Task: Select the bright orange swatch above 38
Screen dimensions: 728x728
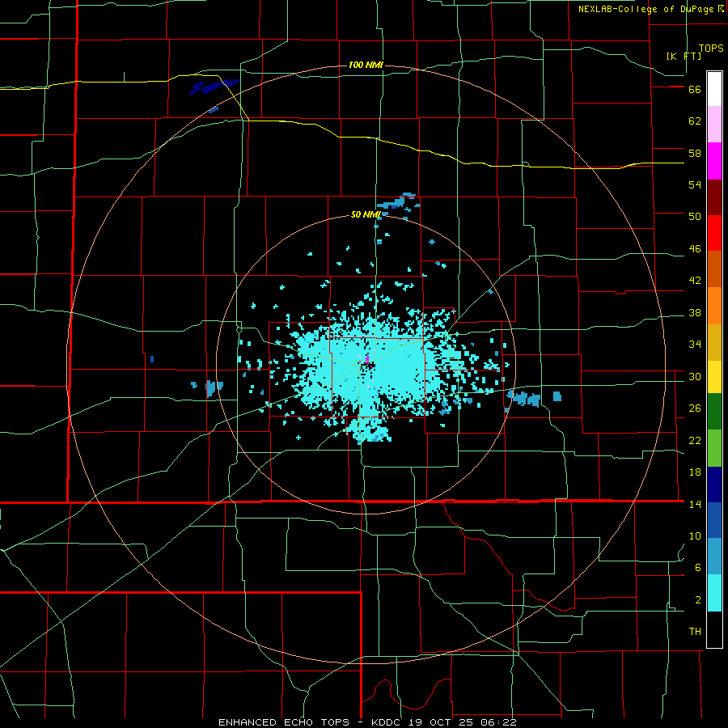Action: point(714,305)
